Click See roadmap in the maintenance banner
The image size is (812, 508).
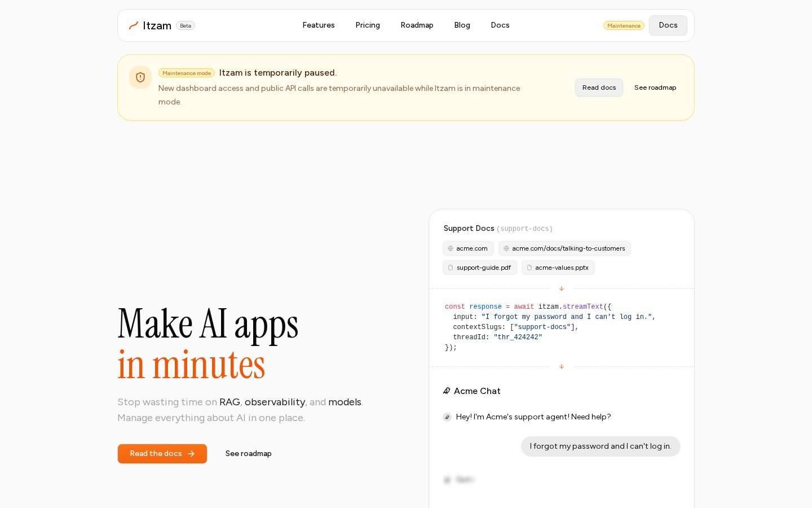(x=655, y=87)
